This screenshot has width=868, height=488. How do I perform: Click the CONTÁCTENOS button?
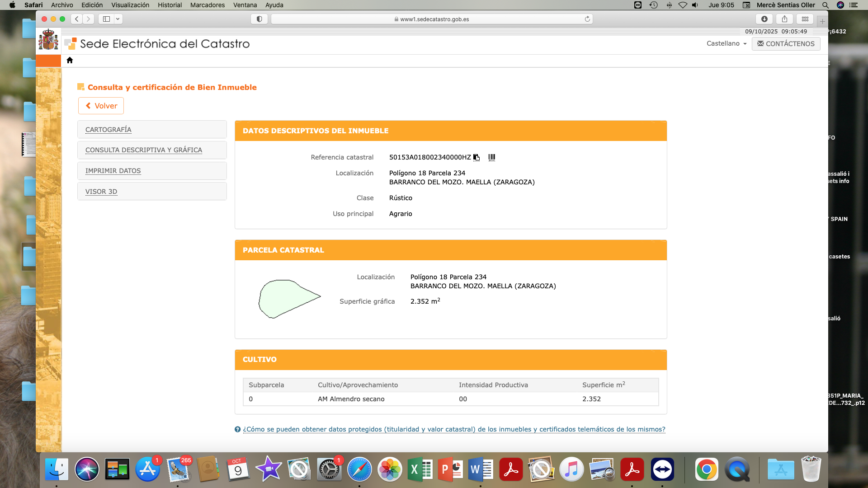point(786,43)
